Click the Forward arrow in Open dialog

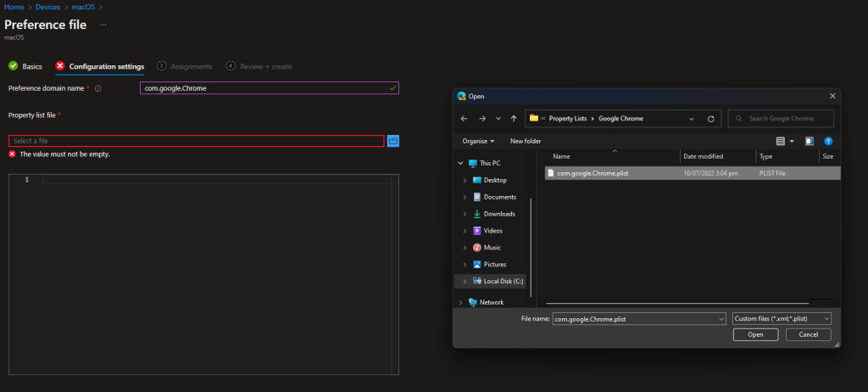[482, 118]
